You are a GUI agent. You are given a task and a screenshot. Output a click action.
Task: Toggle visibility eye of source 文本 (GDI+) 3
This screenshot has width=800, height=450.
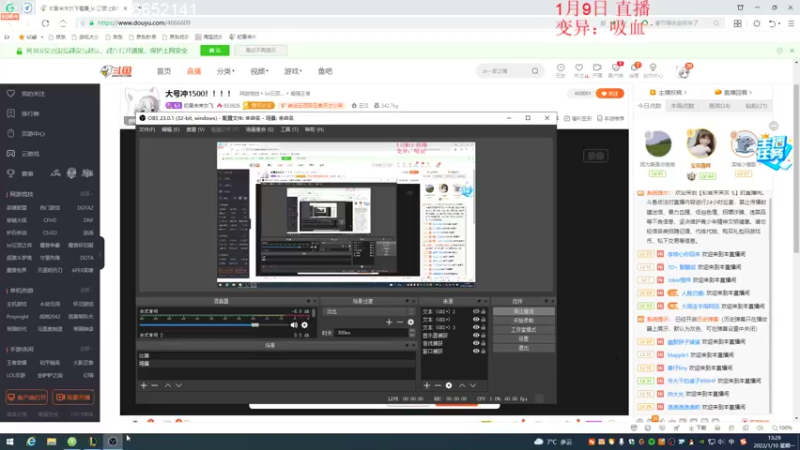point(476,328)
